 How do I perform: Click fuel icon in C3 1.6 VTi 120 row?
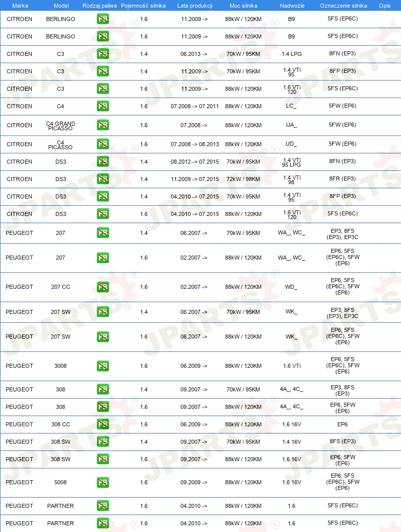[103, 89]
